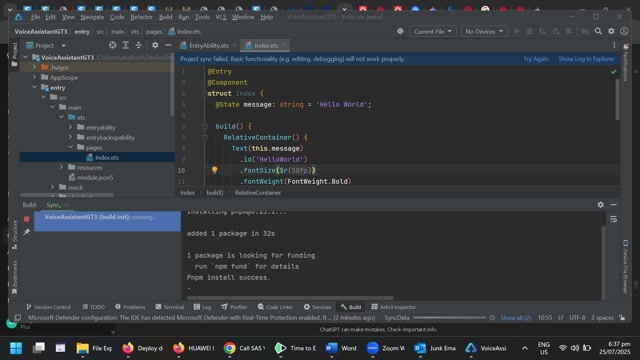
Task: Collapse the entry module folder
Action: 35,87
